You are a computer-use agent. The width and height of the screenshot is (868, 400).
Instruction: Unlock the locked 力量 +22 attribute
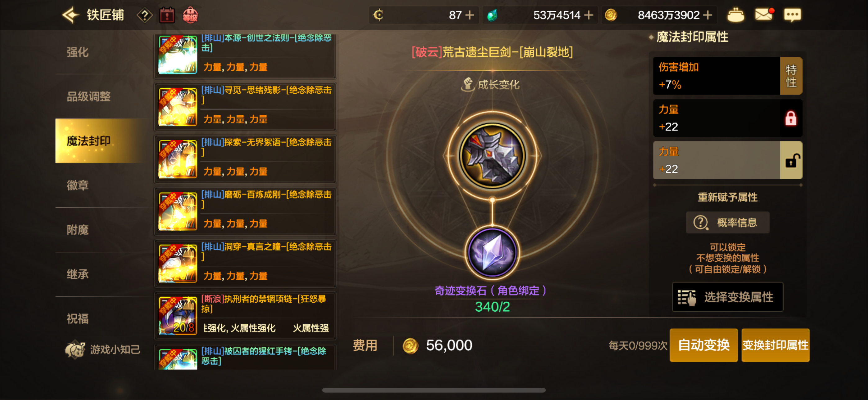(x=790, y=118)
